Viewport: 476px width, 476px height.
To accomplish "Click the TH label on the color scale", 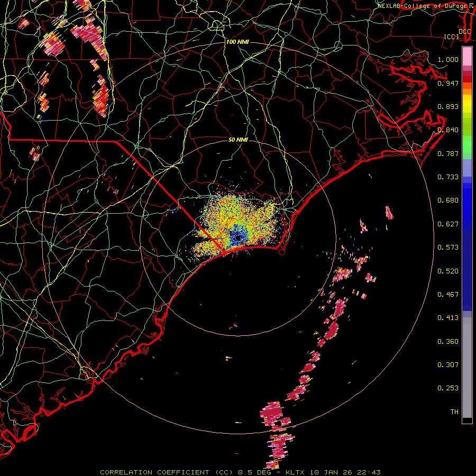I will tap(454, 412).
